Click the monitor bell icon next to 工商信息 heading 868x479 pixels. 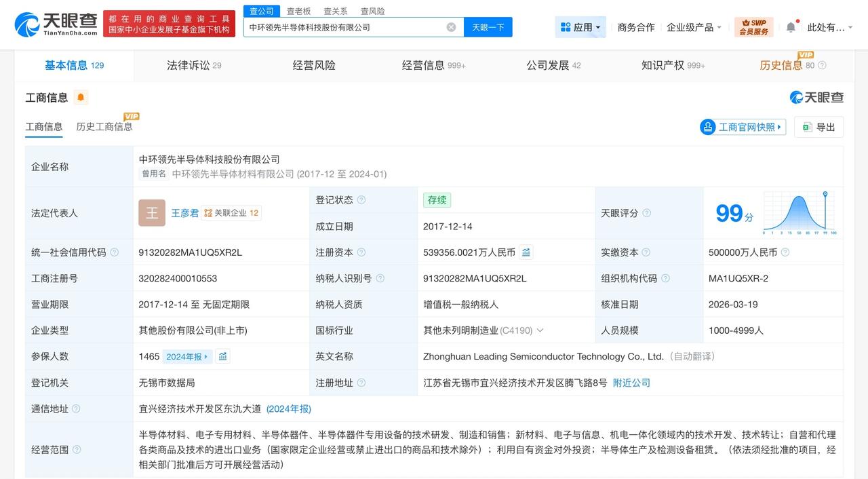(x=81, y=98)
